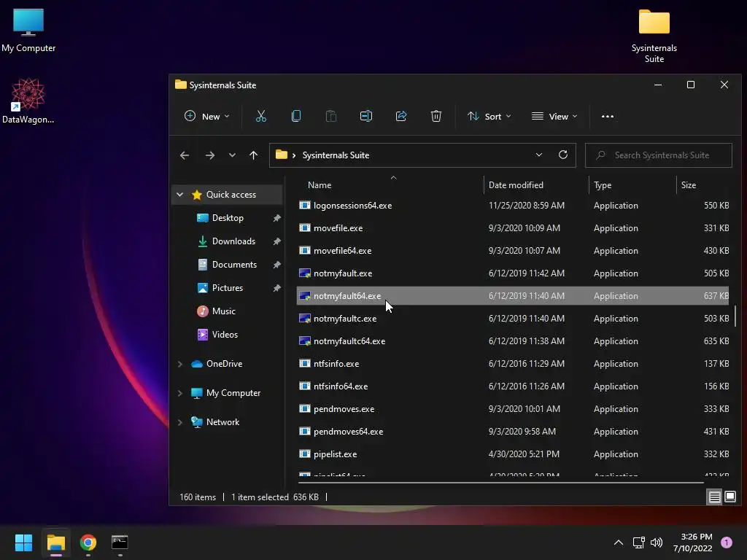Open Documents in Quick access
The width and height of the screenshot is (747, 560).
pyautogui.click(x=234, y=264)
